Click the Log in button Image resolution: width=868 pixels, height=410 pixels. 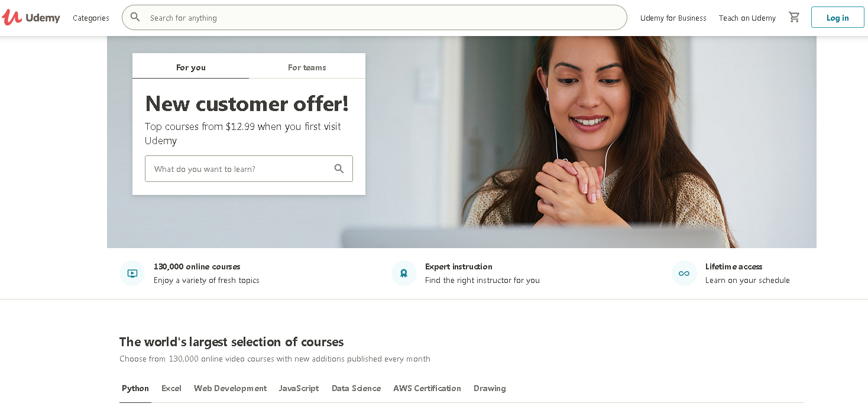click(x=837, y=18)
